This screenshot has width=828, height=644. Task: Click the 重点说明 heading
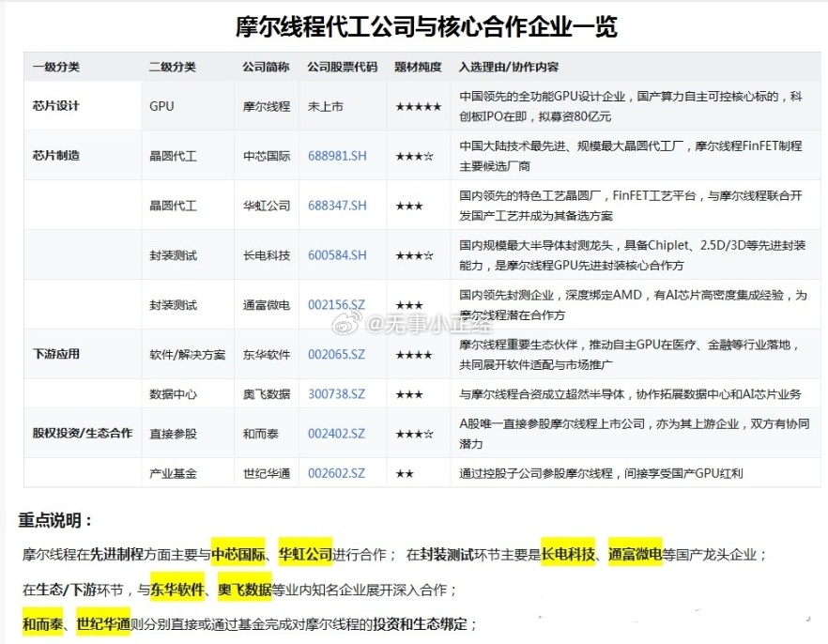click(55, 520)
